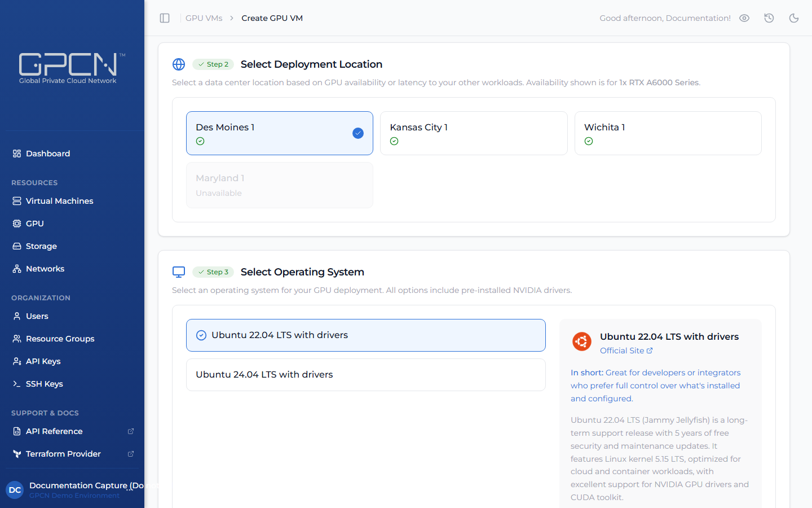Click the Step 2 badge
This screenshot has height=508, width=812.
pyautogui.click(x=213, y=64)
